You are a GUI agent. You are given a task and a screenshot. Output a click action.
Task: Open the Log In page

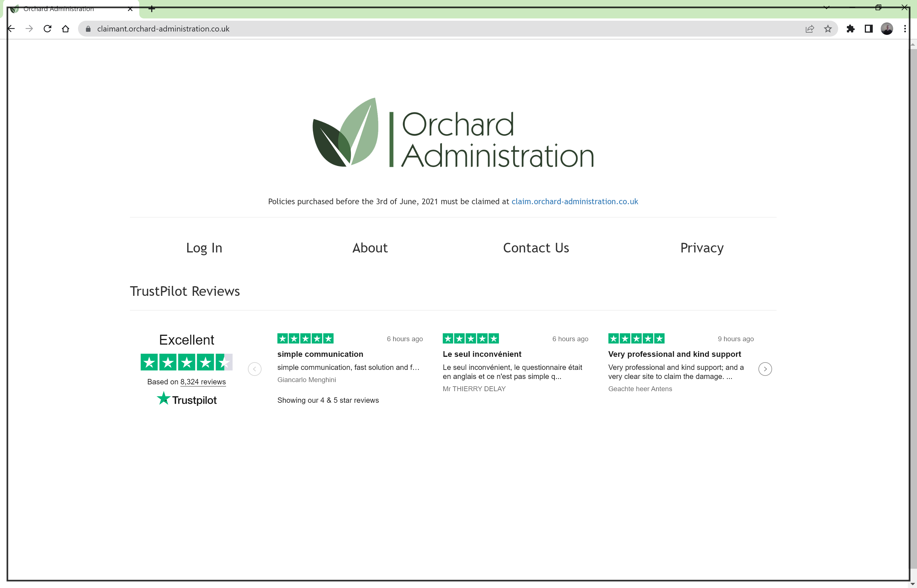204,248
